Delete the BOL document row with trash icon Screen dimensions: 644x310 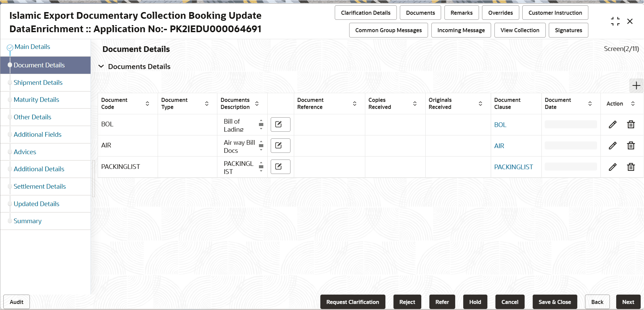pyautogui.click(x=631, y=124)
